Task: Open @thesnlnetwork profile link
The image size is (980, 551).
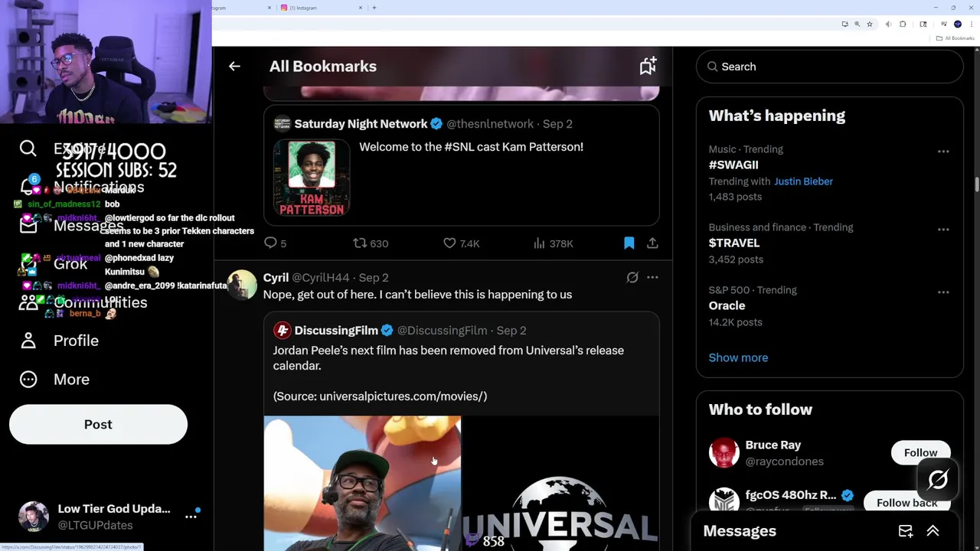Action: tap(490, 124)
